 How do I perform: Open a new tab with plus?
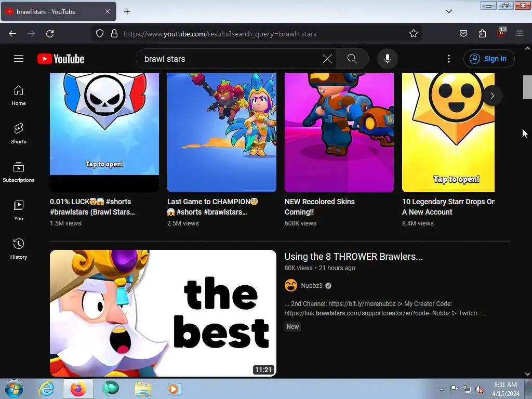point(127,12)
